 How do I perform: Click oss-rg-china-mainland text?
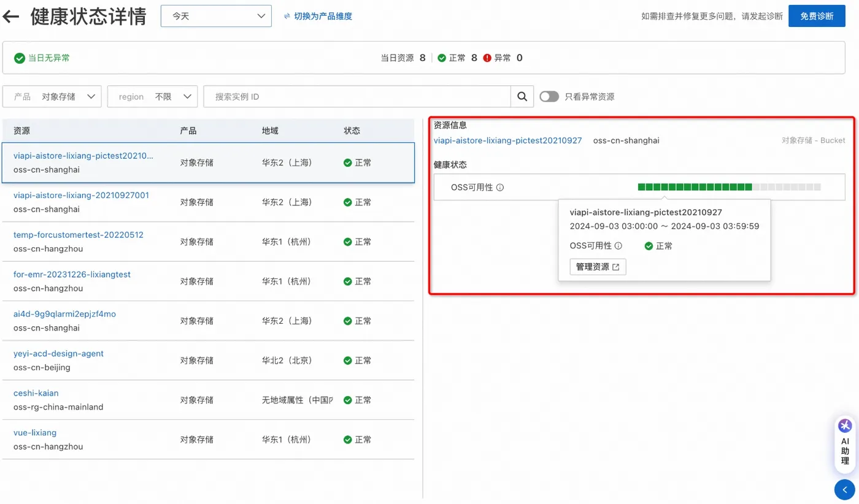coord(58,407)
